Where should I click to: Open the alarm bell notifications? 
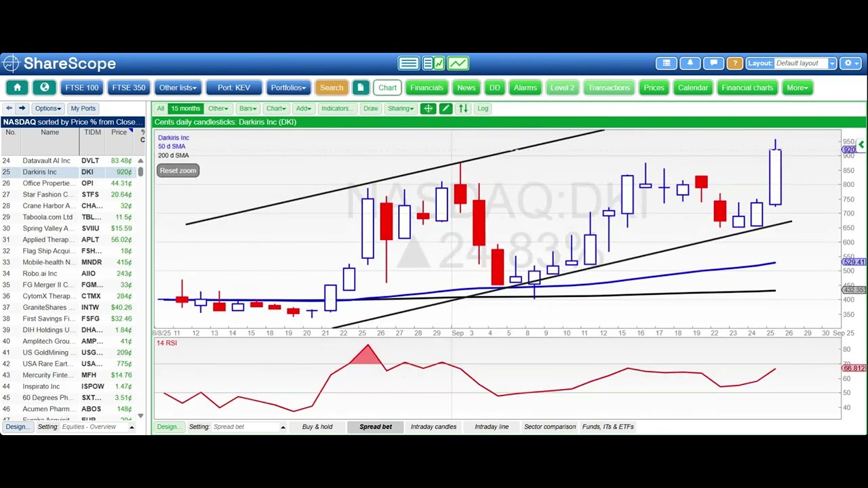click(690, 63)
